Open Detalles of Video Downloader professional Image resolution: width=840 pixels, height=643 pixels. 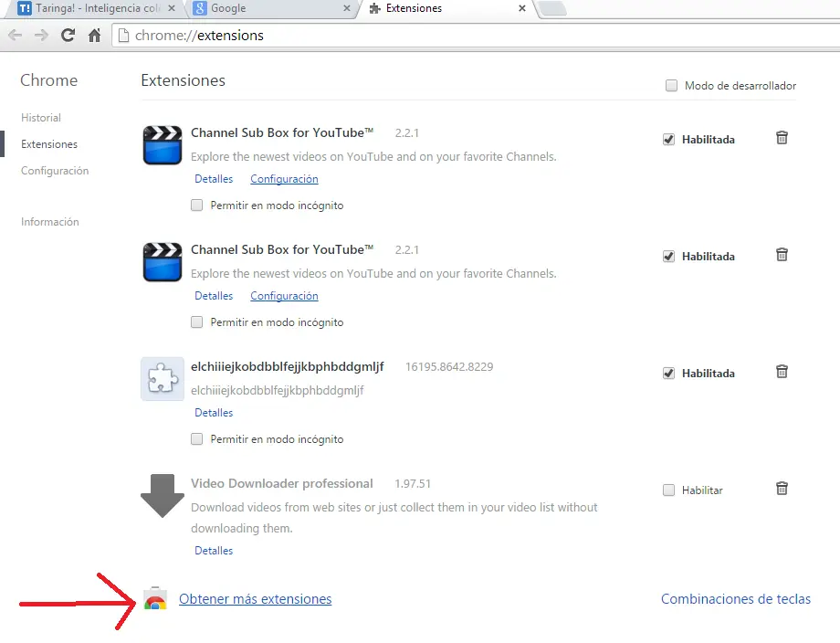(x=214, y=551)
